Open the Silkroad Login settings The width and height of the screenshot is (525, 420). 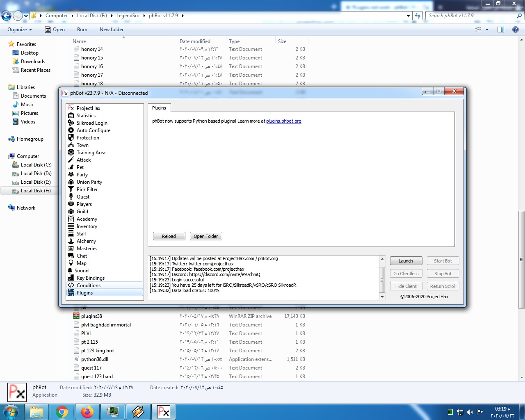[92, 123]
